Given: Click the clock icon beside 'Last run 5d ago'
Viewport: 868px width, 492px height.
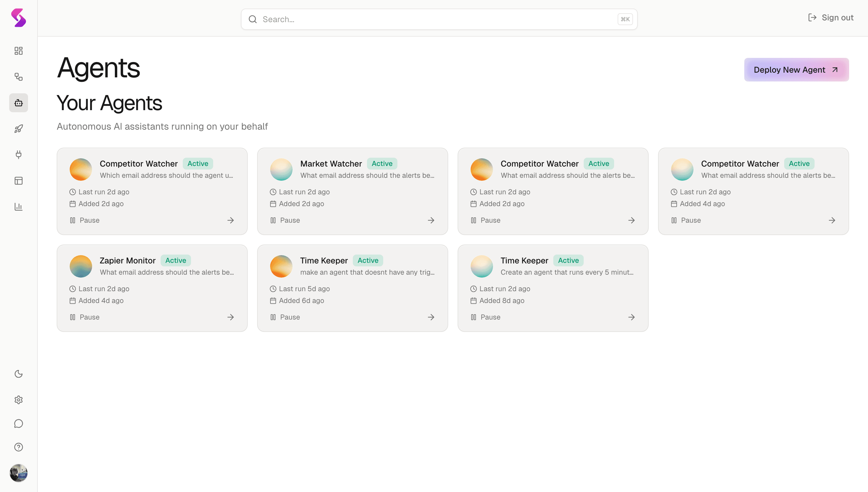Looking at the screenshot, I should point(273,289).
